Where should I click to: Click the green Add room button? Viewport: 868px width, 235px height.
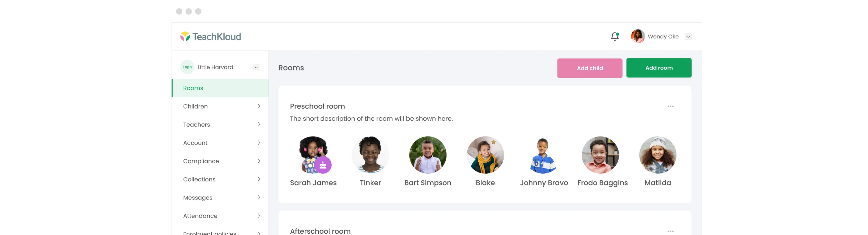pos(658,68)
